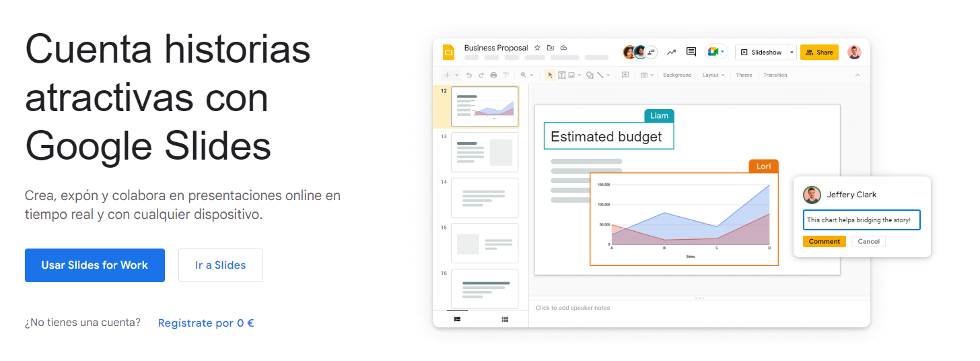Screen dimensions: 980x361
Task: Select slide 13 thumbnail
Action: point(485,152)
